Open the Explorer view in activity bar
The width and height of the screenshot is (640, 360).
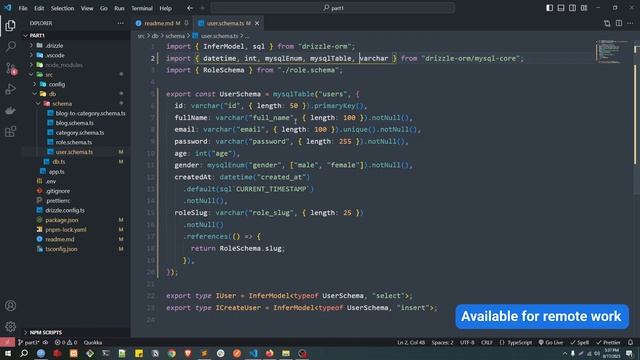(x=11, y=26)
